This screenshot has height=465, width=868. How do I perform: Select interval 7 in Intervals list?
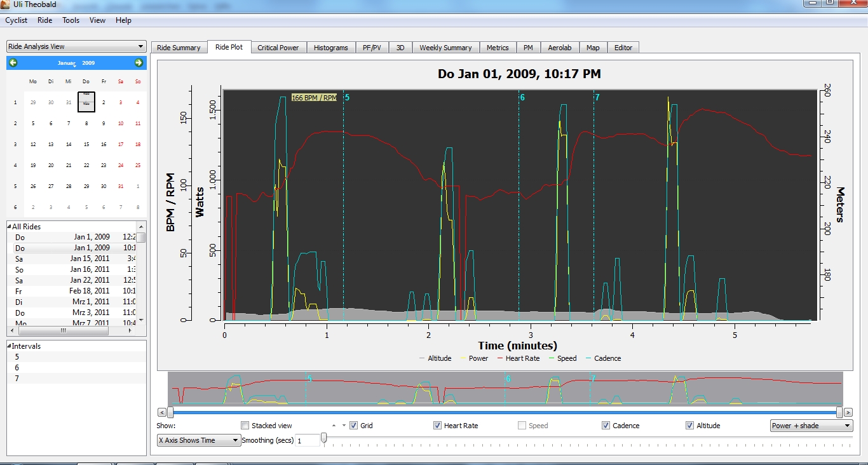(76, 379)
